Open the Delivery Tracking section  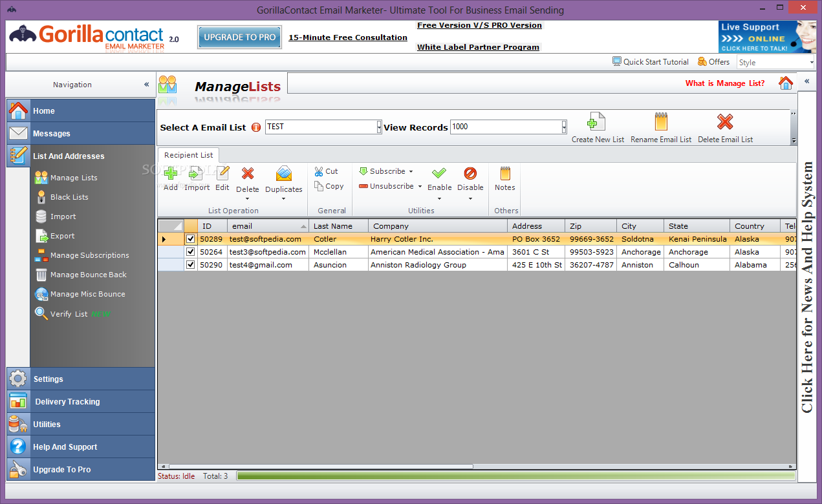pos(81,401)
